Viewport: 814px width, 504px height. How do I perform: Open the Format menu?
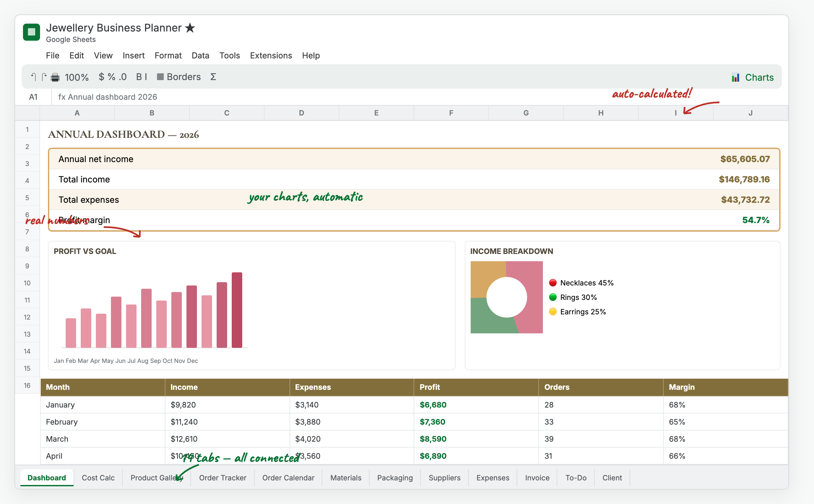168,55
